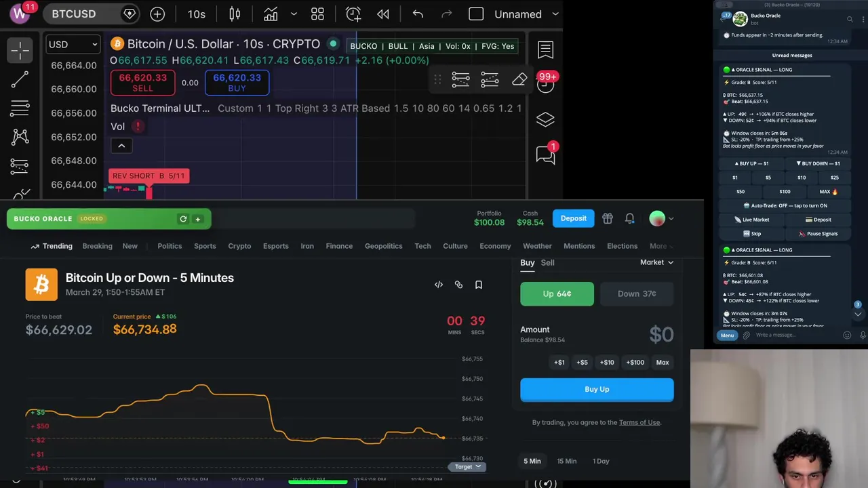This screenshot has width=868, height=488.
Task: Expand the More categories menu
Action: pos(662,246)
